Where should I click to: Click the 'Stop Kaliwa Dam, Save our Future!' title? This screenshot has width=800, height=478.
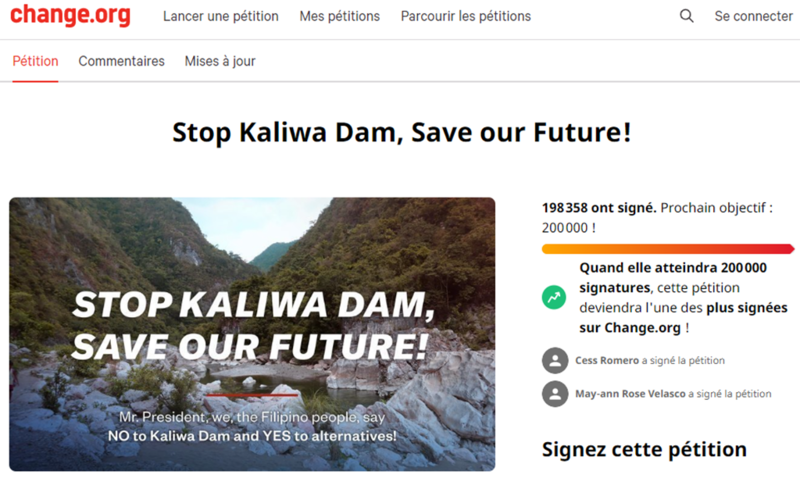point(401,132)
